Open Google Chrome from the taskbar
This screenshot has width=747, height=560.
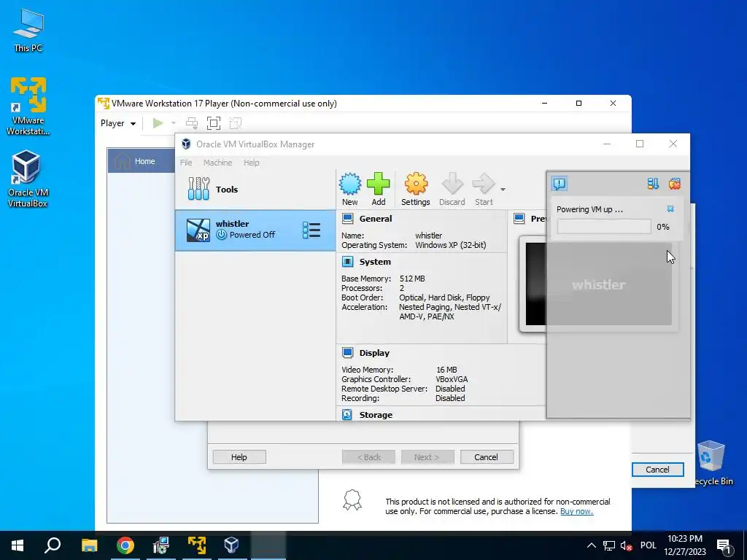tap(125, 545)
